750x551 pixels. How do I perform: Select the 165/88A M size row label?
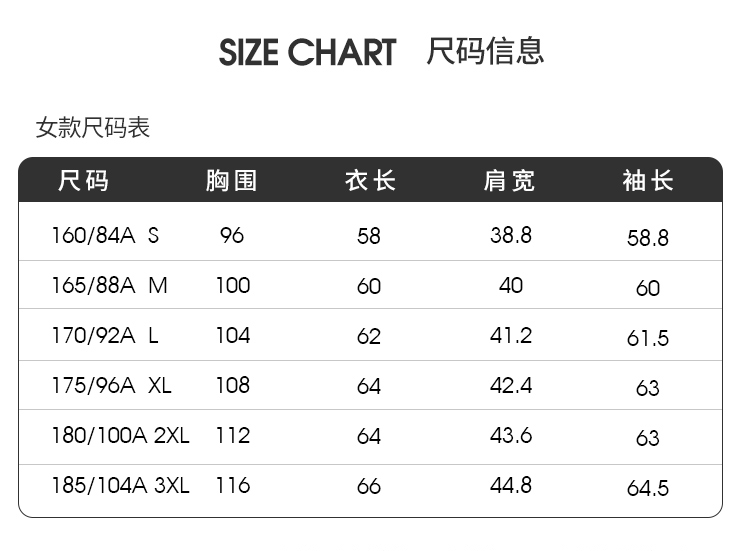coord(109,286)
